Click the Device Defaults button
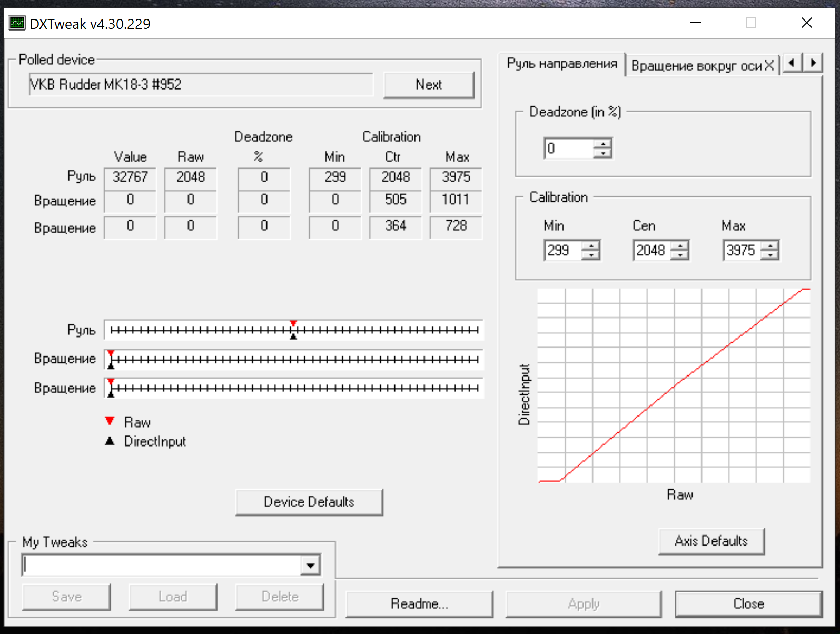 [x=309, y=502]
